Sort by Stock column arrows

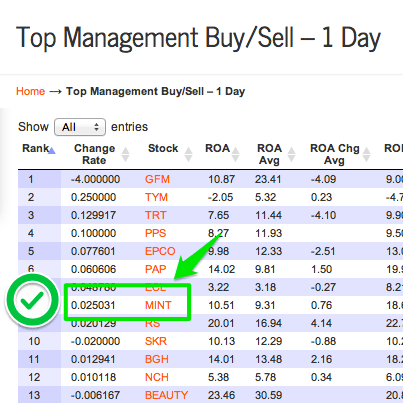(x=188, y=154)
